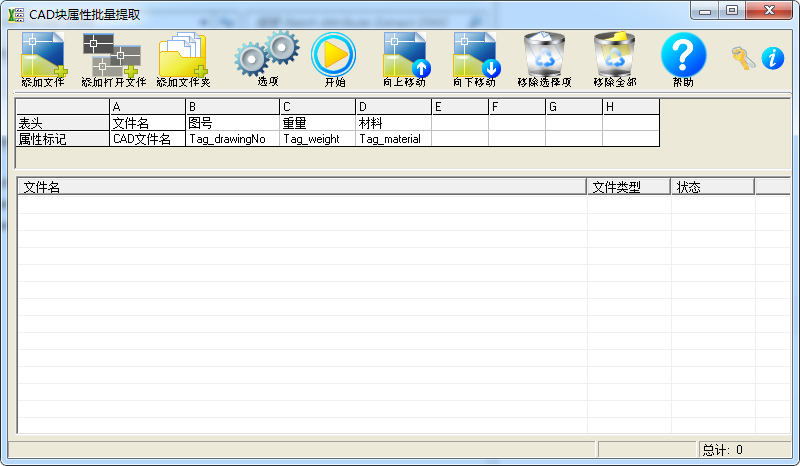The image size is (800, 466).
Task: Click the 添加文件 (Add File) icon
Action: [x=43, y=56]
